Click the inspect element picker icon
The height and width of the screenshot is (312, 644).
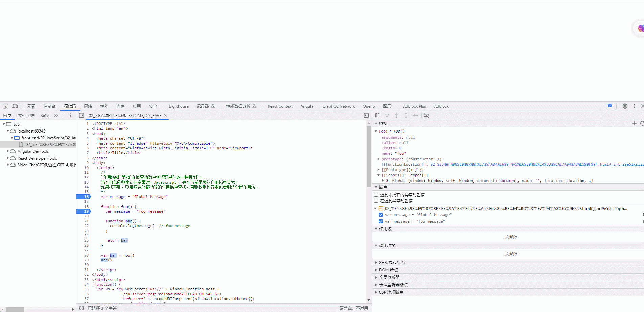tap(5, 106)
